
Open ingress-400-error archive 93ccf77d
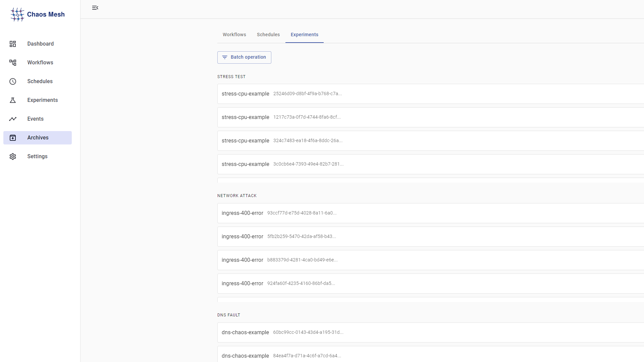point(278,213)
